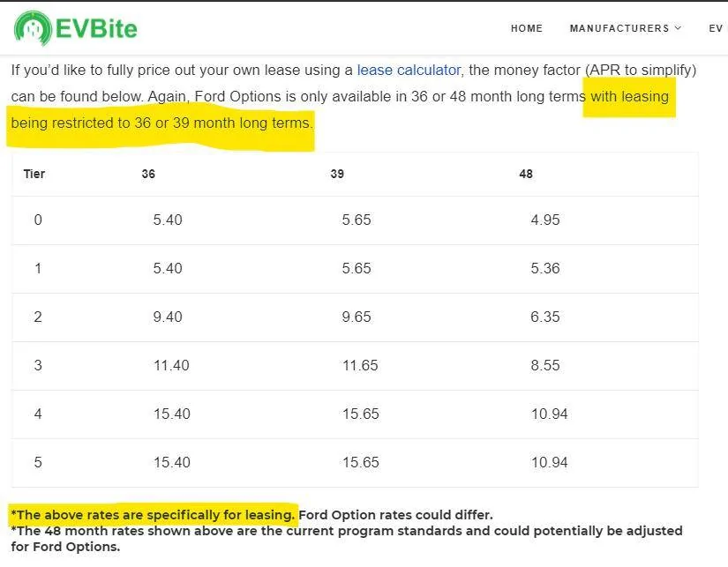Image resolution: width=728 pixels, height=567 pixels.
Task: Click the EVBite plug logo icon
Action: [x=33, y=28]
